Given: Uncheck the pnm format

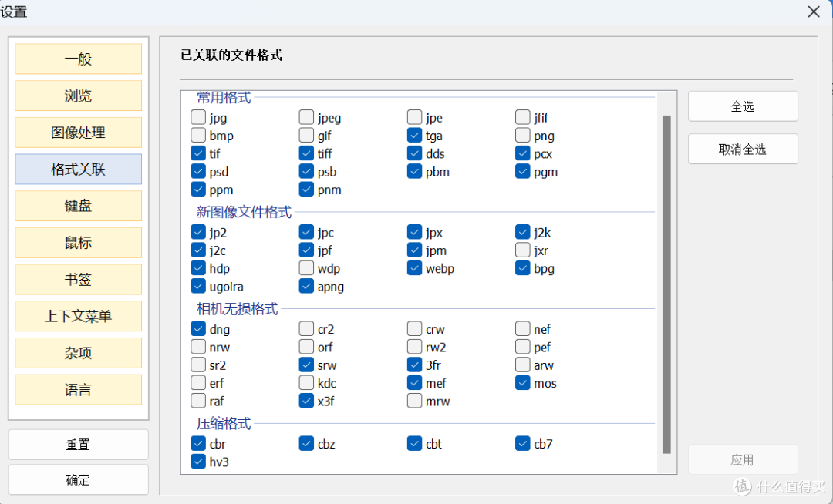Looking at the screenshot, I should click(306, 190).
